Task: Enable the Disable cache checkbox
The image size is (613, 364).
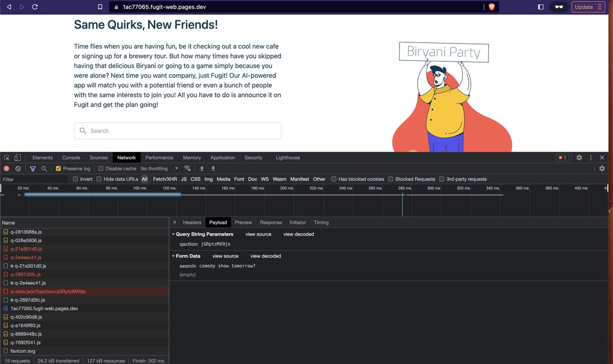Action: coord(101,168)
